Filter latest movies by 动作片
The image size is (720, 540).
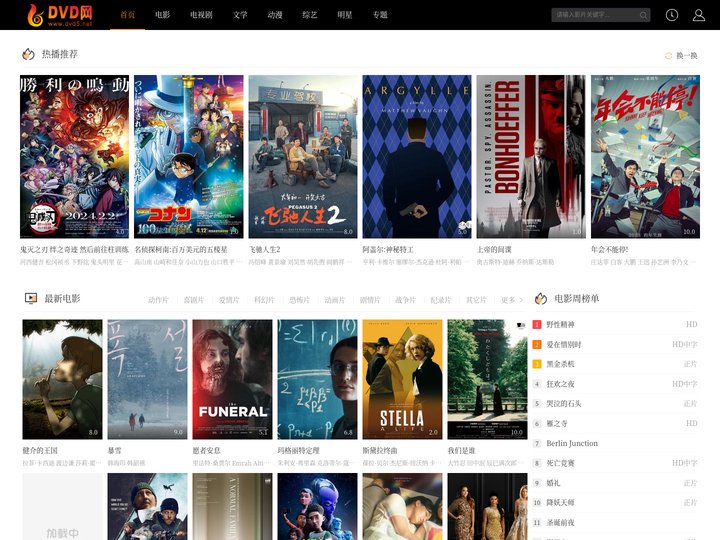158,300
